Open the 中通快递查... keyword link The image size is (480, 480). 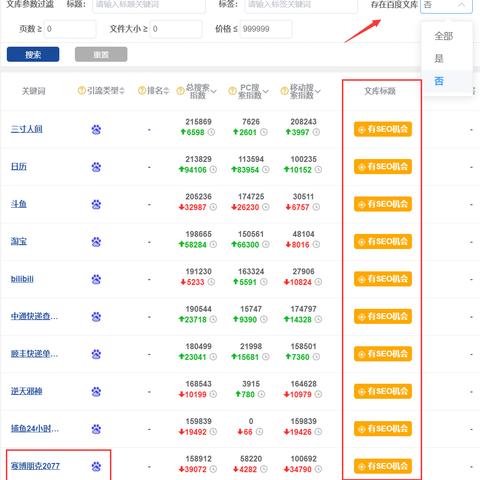click(x=34, y=316)
